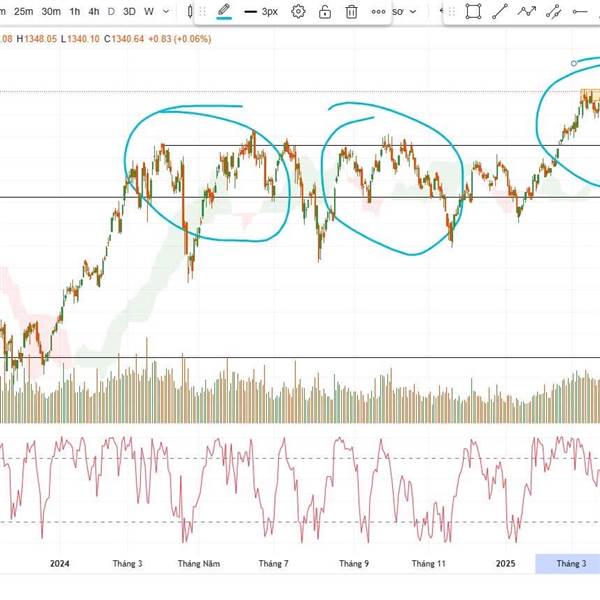The width and height of the screenshot is (600, 600).
Task: Click the Tháng 11 axis label
Action: coord(429,563)
